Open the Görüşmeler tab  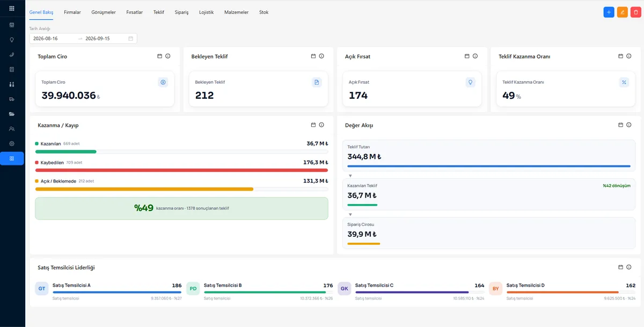(104, 12)
